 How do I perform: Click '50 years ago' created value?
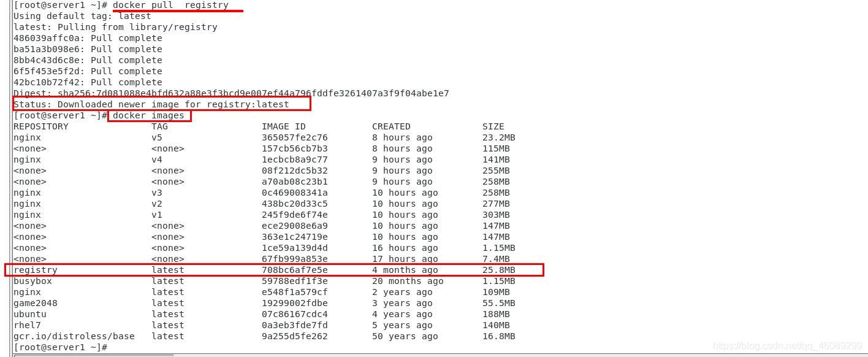click(405, 336)
